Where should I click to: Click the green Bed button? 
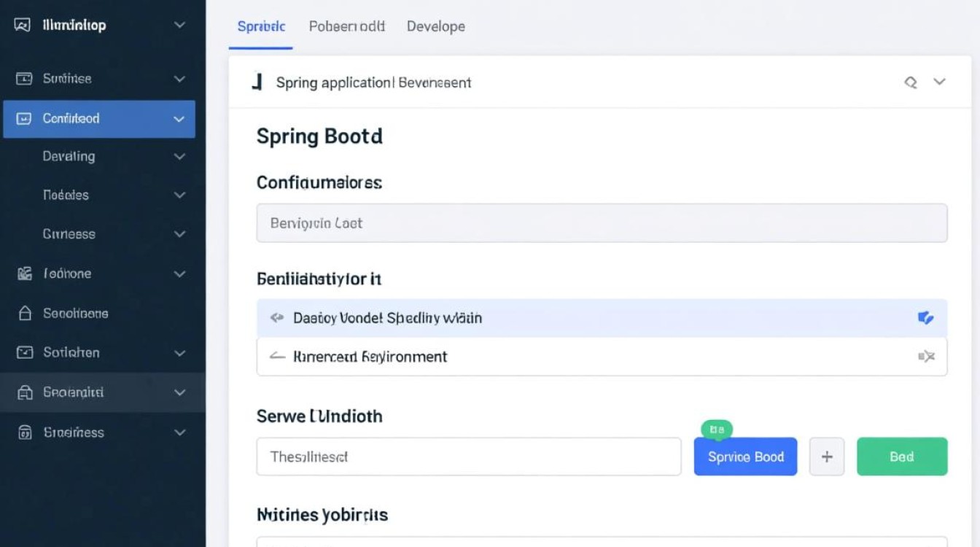coord(902,457)
